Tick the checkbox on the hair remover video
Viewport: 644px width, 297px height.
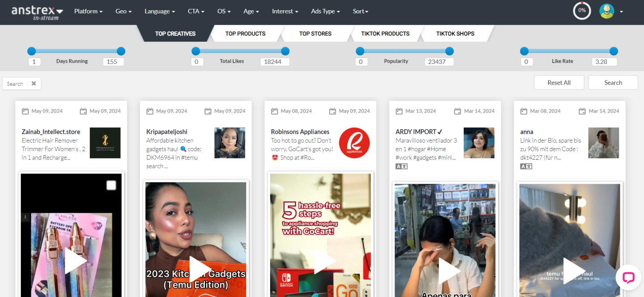pyautogui.click(x=111, y=185)
